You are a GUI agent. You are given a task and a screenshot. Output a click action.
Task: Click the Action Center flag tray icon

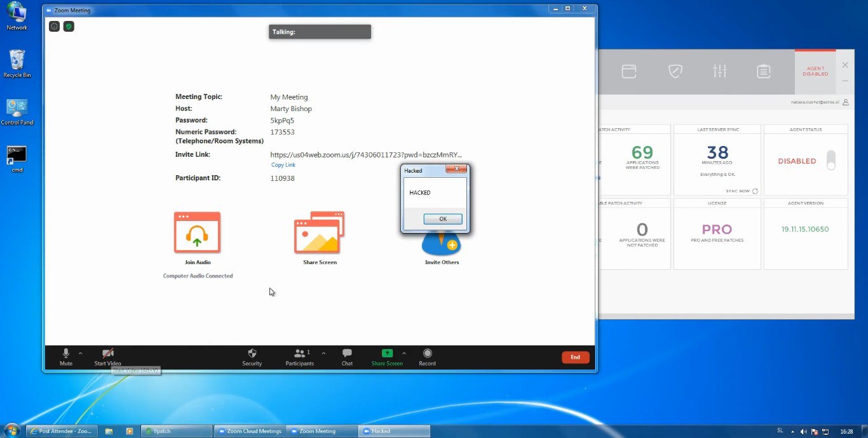(814, 431)
